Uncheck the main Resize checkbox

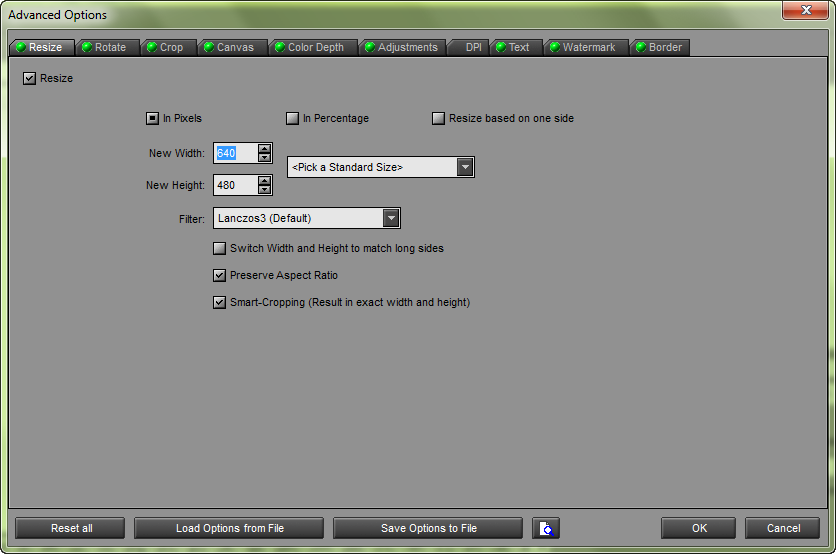tap(29, 78)
